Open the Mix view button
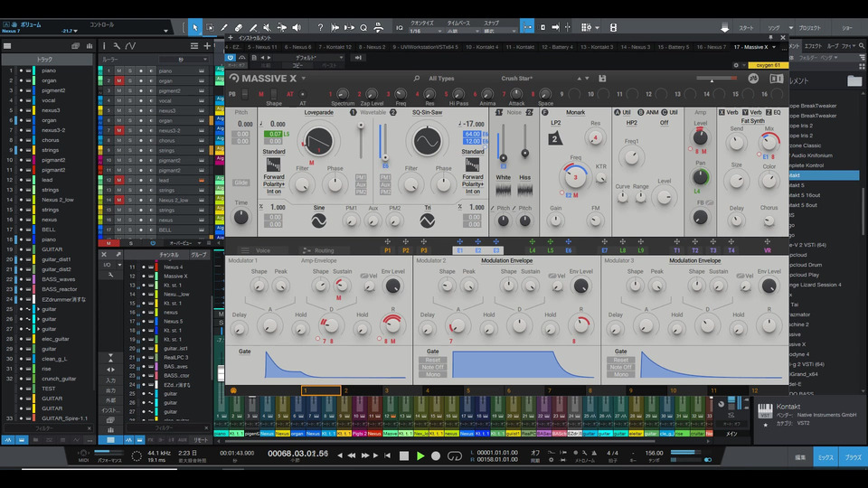Screen dimensions: 868x488 [826, 457]
